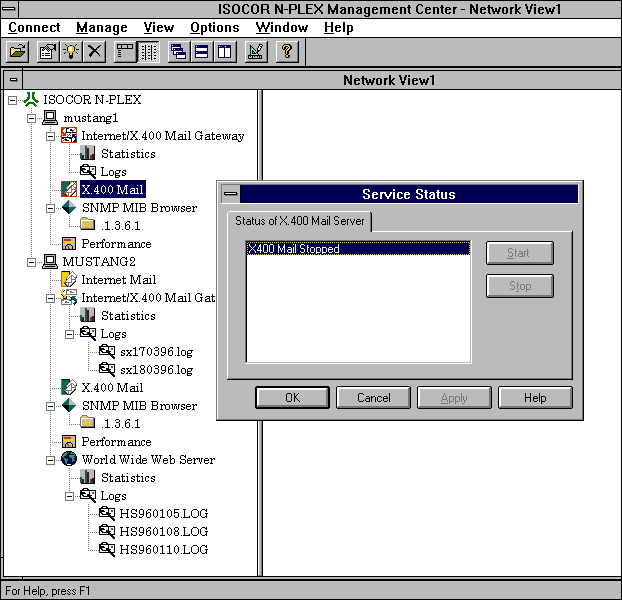
Task: Click the mustang1 .1.3.6.1 folder icon
Action: 88,224
